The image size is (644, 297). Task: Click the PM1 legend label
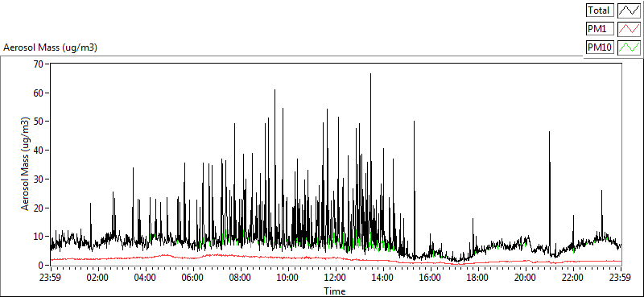tap(600, 29)
